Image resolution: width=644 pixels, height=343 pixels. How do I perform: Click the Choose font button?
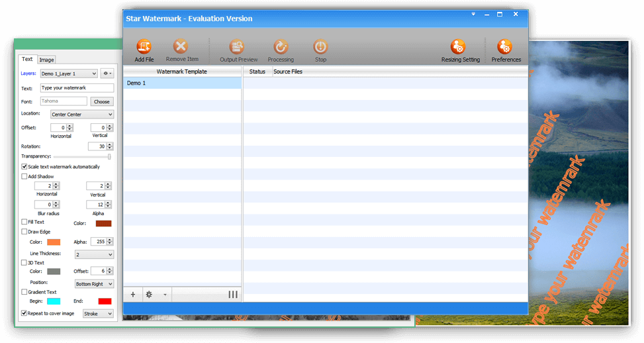101,101
